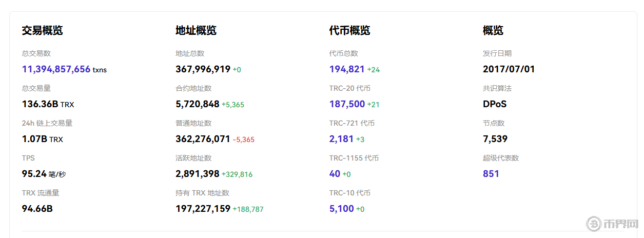
Task: Click the DPoS consensus algorithm value
Action: coord(494,104)
